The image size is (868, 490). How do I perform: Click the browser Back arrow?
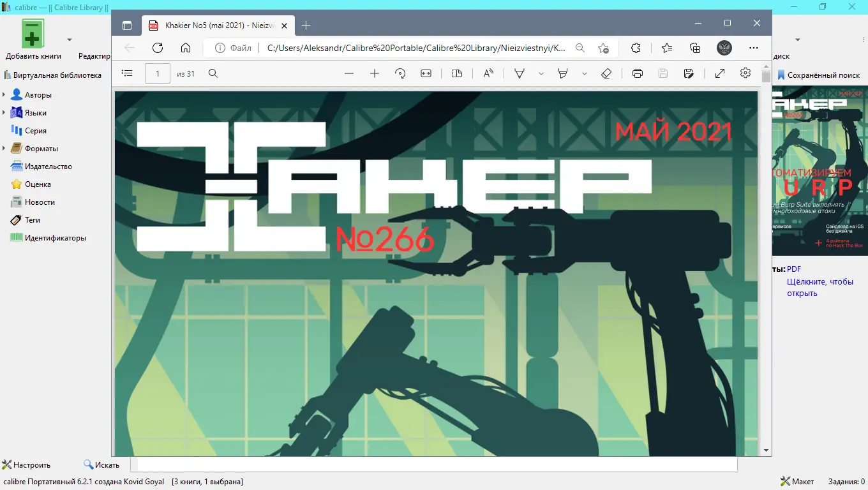pyautogui.click(x=130, y=48)
